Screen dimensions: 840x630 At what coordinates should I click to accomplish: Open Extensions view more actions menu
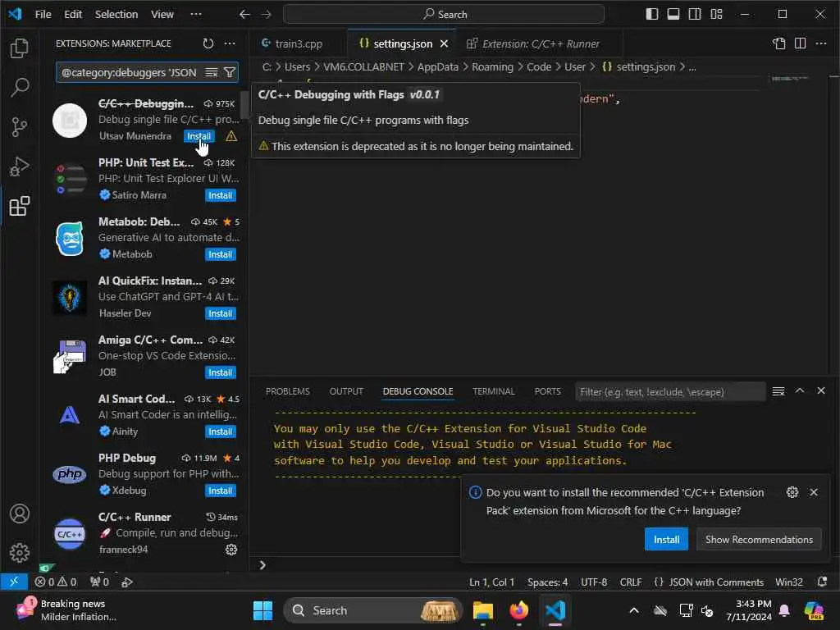[230, 43]
